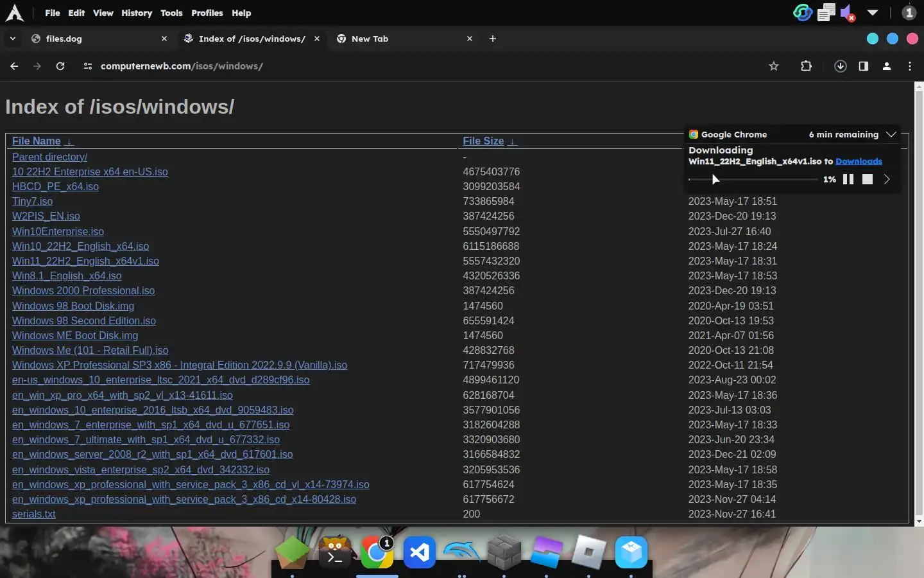Launch Roblox from the dock
924x578 pixels.
(589, 552)
